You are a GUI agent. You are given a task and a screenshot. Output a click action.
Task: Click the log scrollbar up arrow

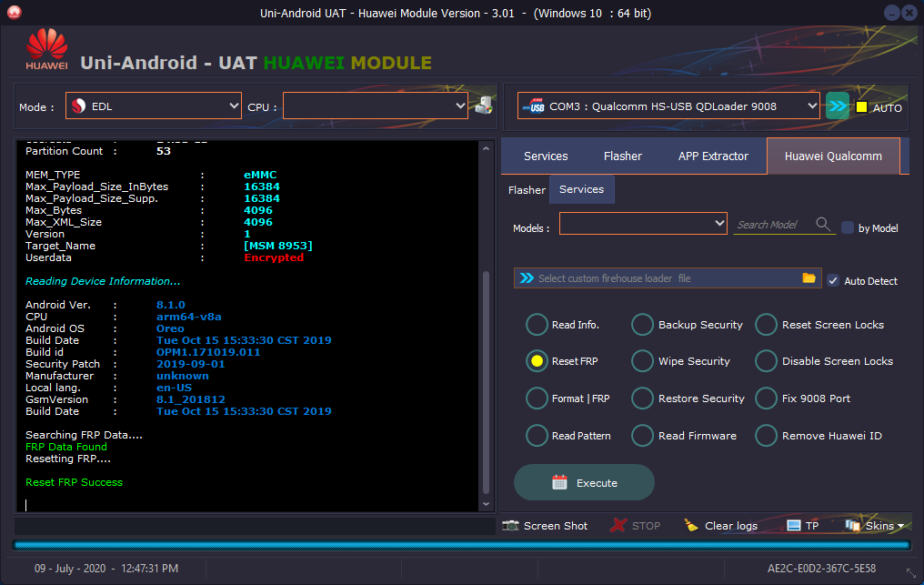tap(487, 148)
